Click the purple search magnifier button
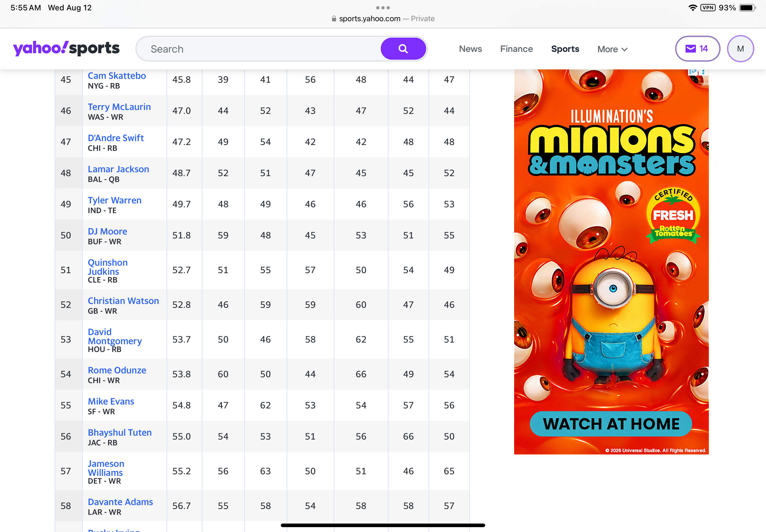 click(403, 49)
